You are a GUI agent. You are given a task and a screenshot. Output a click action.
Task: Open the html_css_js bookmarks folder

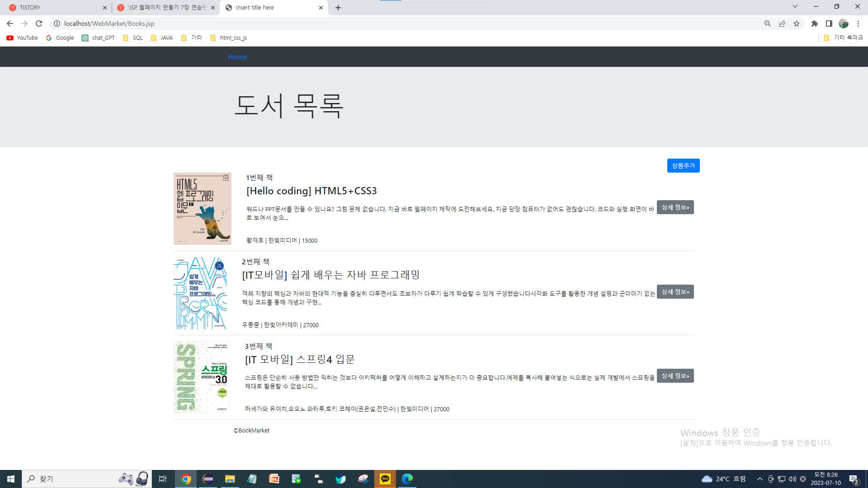229,38
